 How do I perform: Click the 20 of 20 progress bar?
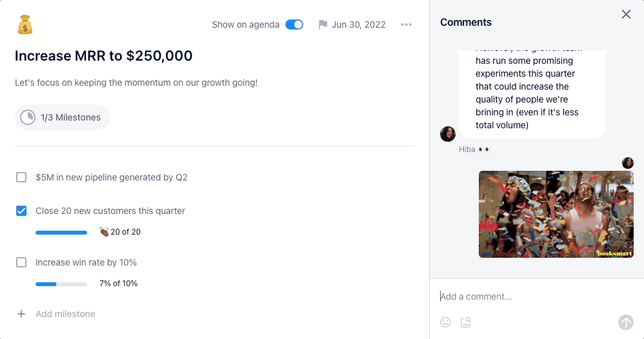click(x=61, y=233)
